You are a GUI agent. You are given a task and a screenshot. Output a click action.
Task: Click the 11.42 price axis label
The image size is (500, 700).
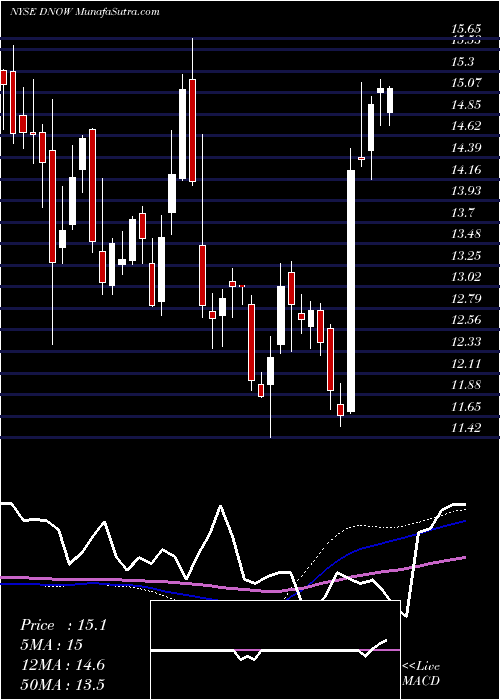pyautogui.click(x=467, y=428)
